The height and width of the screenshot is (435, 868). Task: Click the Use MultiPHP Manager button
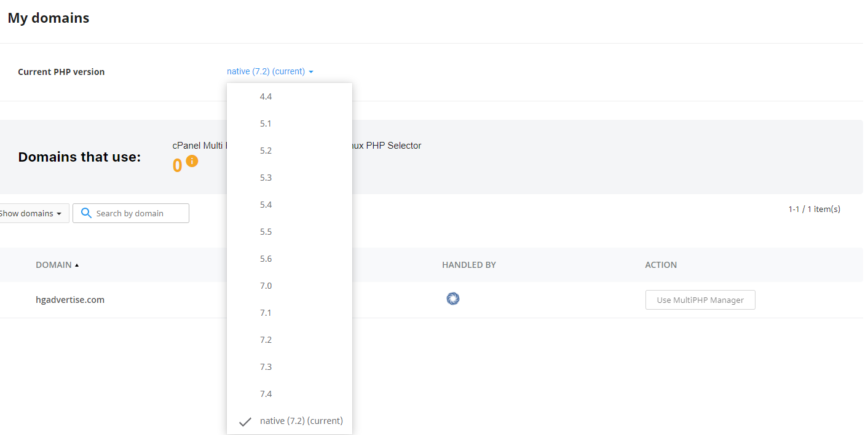click(700, 300)
